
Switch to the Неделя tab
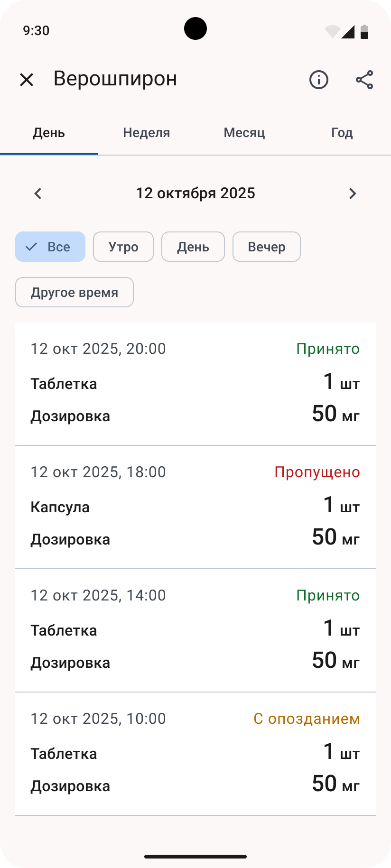146,133
